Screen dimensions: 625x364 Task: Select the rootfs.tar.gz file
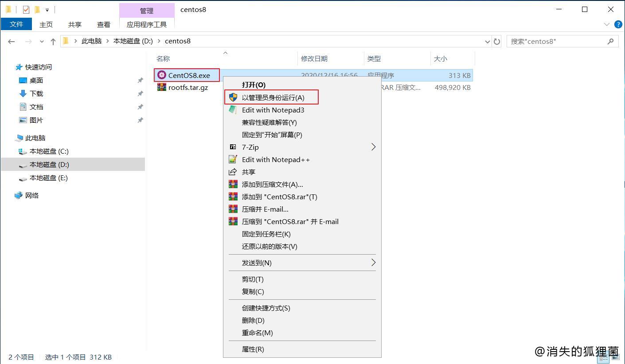point(188,87)
